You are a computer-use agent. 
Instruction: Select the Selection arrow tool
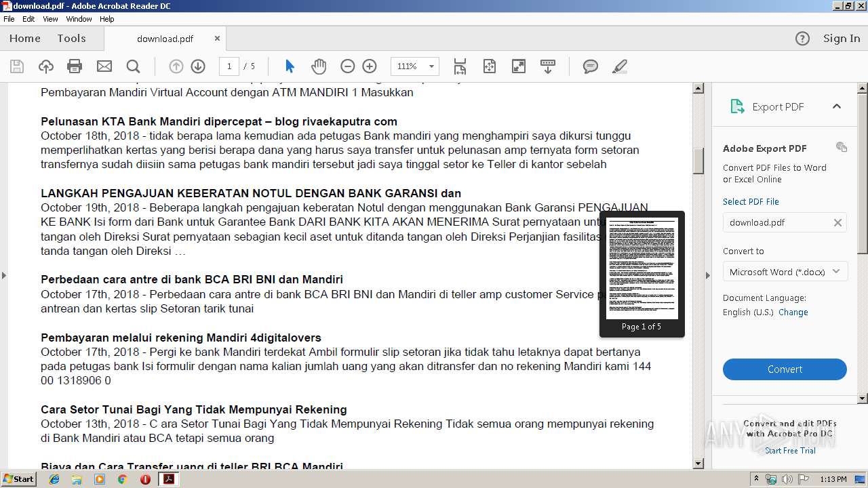coord(290,66)
